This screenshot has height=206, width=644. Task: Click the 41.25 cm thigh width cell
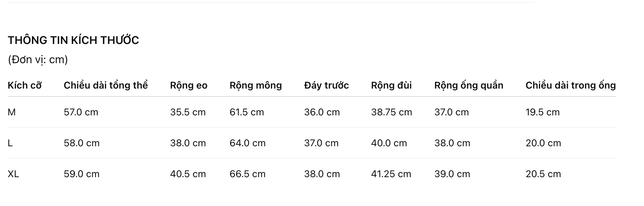pyautogui.click(x=391, y=174)
